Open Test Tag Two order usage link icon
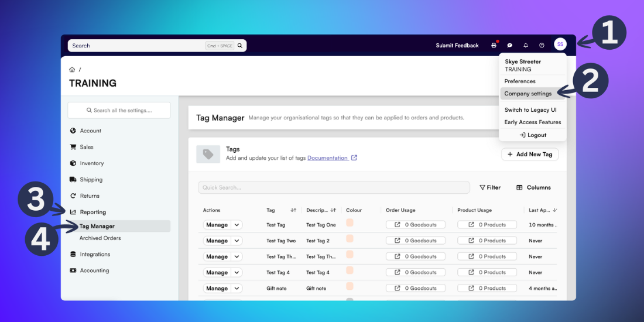644x322 pixels. coord(397,241)
